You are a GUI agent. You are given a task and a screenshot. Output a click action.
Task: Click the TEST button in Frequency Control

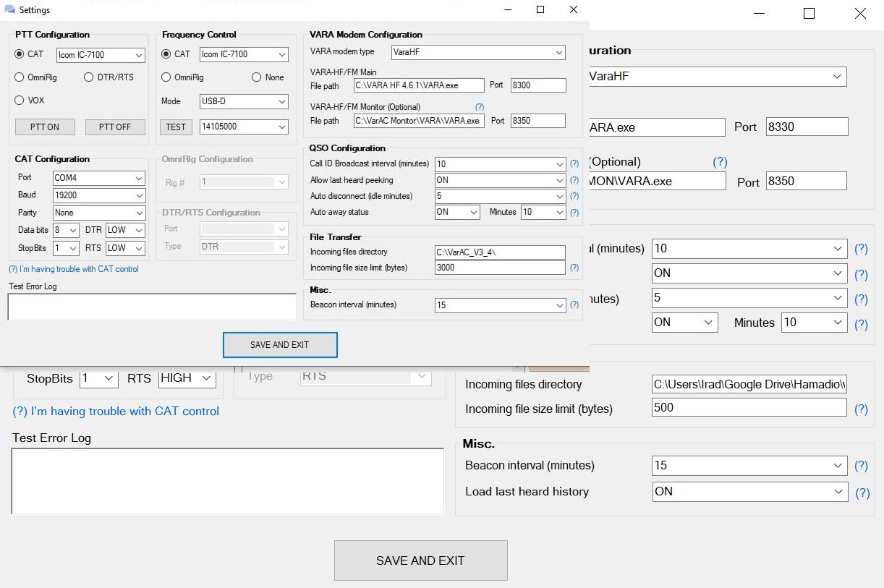click(176, 127)
